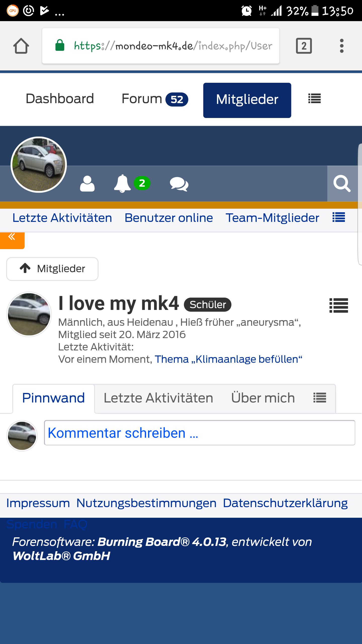Go to the Dashboard menu item
The width and height of the screenshot is (362, 644).
pos(60,99)
